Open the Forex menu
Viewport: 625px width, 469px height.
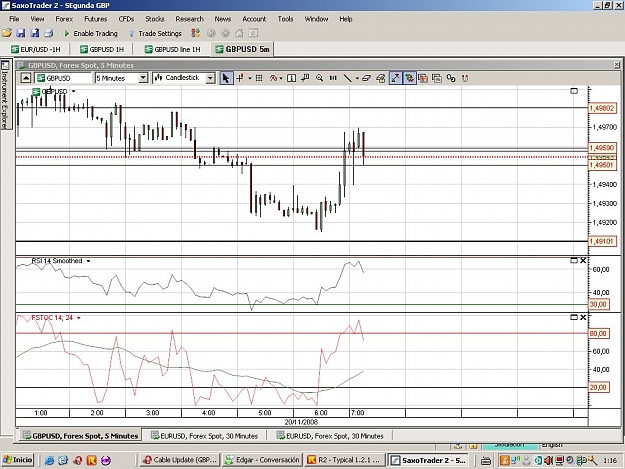click(64, 19)
